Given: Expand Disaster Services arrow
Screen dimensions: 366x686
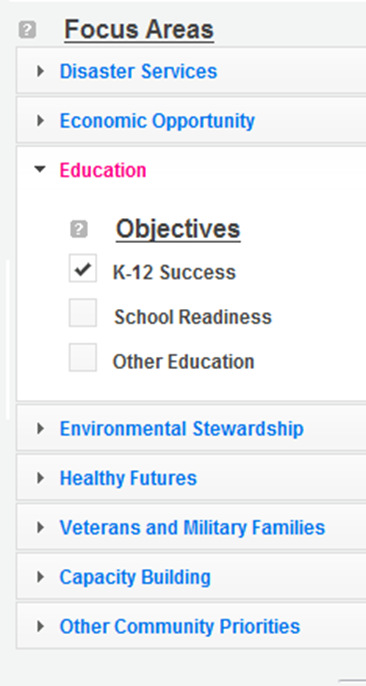Looking at the screenshot, I should 41,71.
